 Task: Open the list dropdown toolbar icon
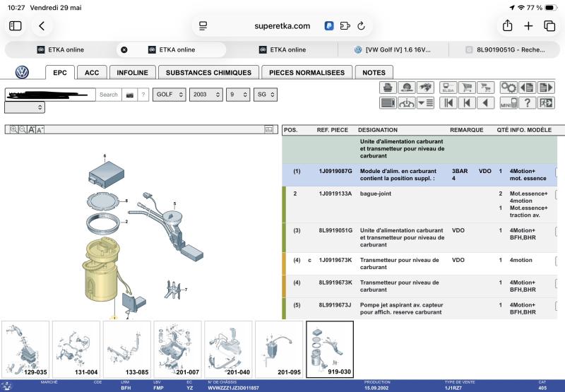click(425, 103)
